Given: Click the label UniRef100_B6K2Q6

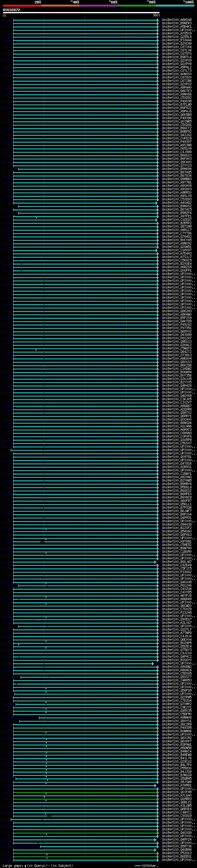Looking at the screenshot, I should click(177, 365).
